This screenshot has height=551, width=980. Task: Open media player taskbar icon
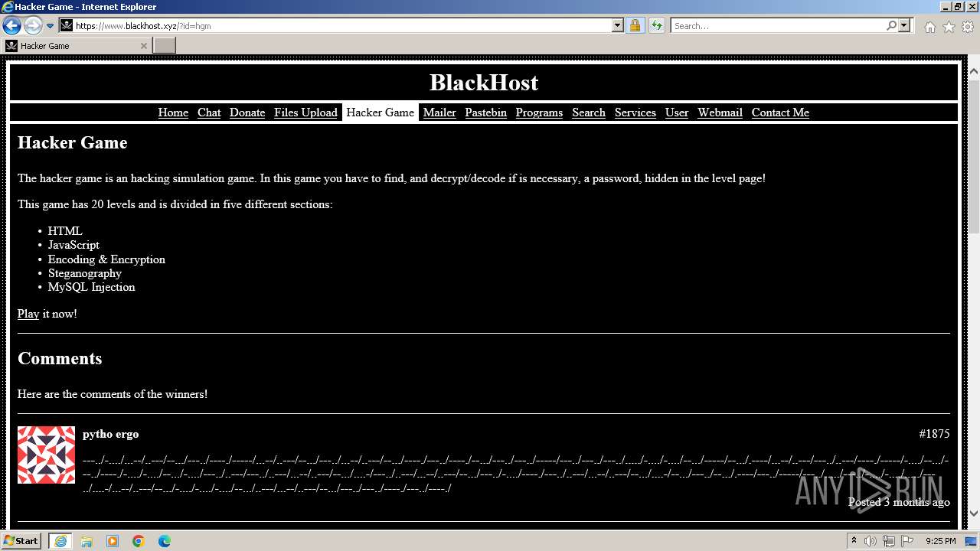point(113,541)
